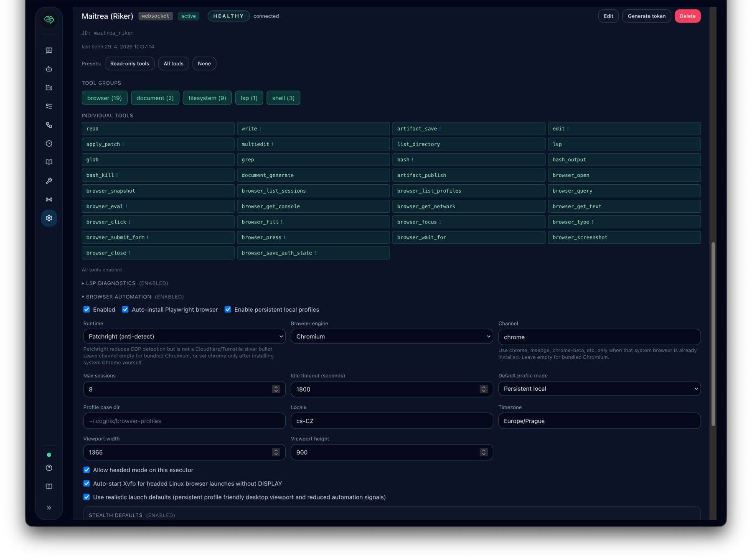Toggle the apply_patch tool
The width and height of the screenshot is (752, 560).
coord(158,144)
